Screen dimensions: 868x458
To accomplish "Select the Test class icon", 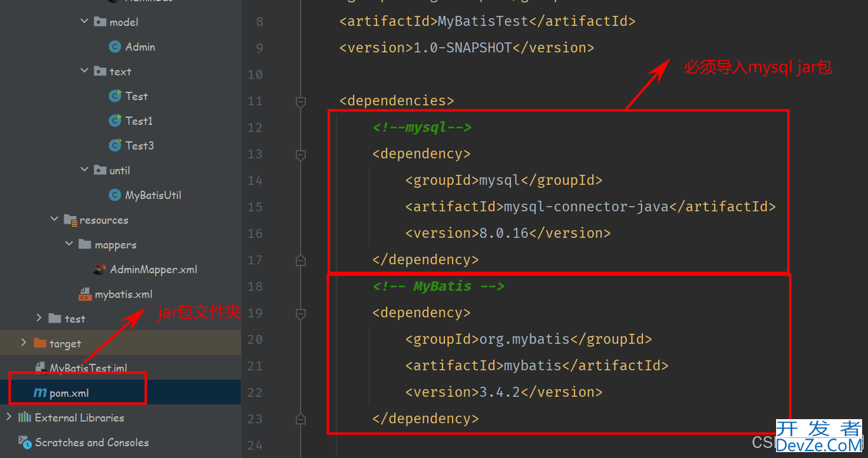I will (x=115, y=96).
